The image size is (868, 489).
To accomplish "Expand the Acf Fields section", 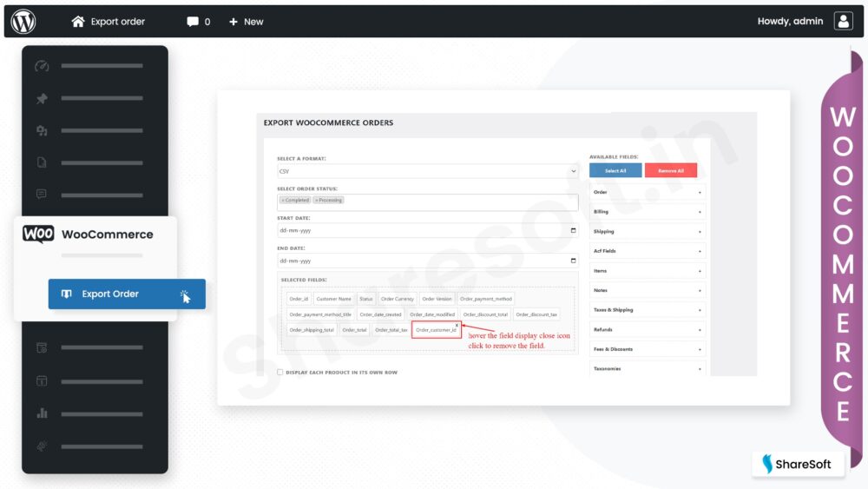I will (648, 251).
